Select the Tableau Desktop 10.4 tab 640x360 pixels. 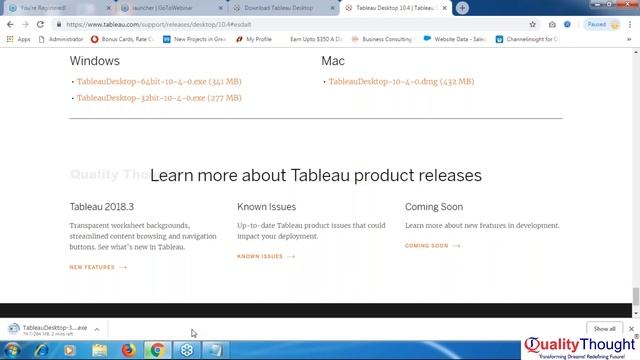click(394, 8)
